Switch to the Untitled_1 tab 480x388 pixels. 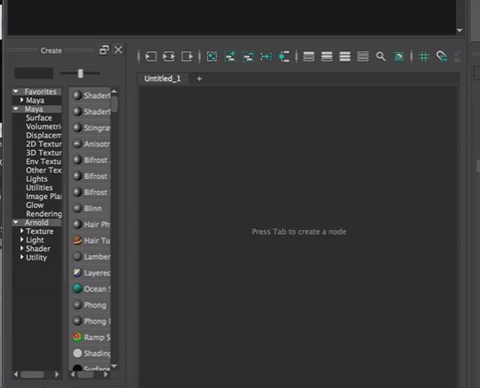point(162,79)
